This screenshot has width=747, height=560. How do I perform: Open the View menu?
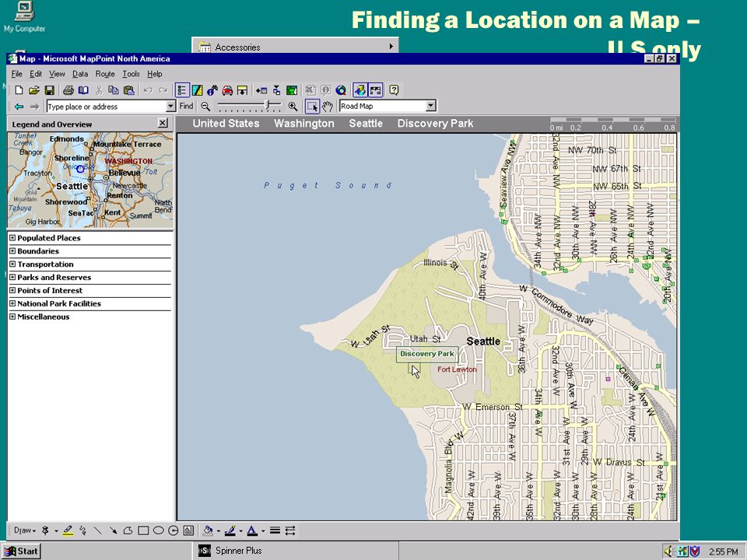click(x=57, y=74)
